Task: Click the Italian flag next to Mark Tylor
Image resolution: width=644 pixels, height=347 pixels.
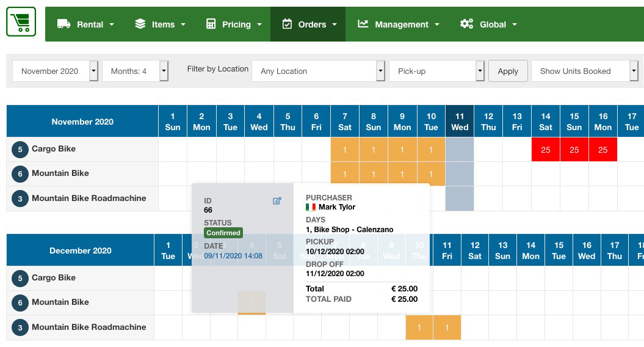Action: click(311, 208)
